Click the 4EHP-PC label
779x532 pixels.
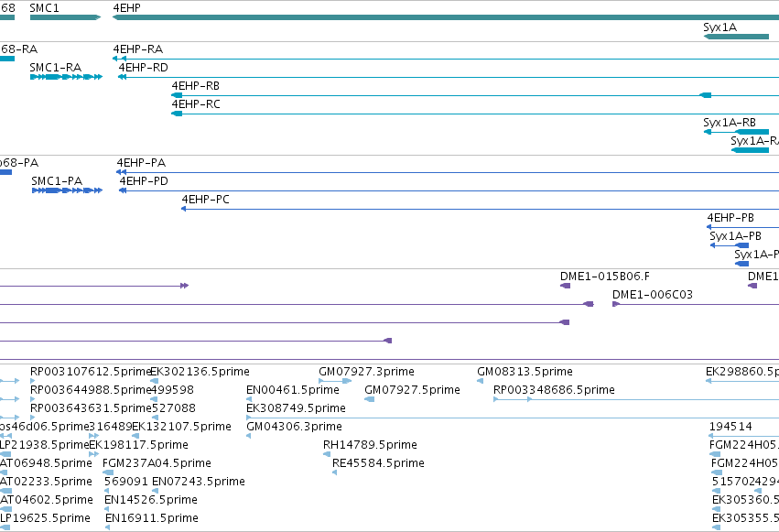[x=206, y=200]
